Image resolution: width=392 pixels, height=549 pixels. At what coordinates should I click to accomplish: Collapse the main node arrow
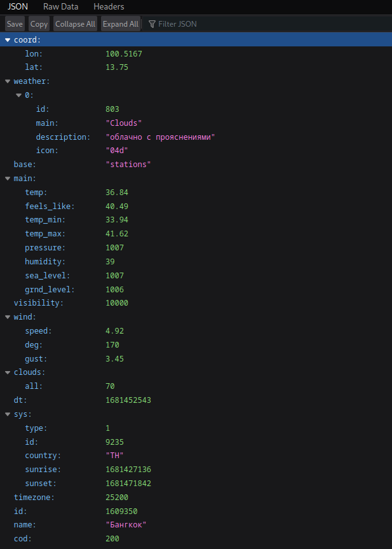[8, 179]
